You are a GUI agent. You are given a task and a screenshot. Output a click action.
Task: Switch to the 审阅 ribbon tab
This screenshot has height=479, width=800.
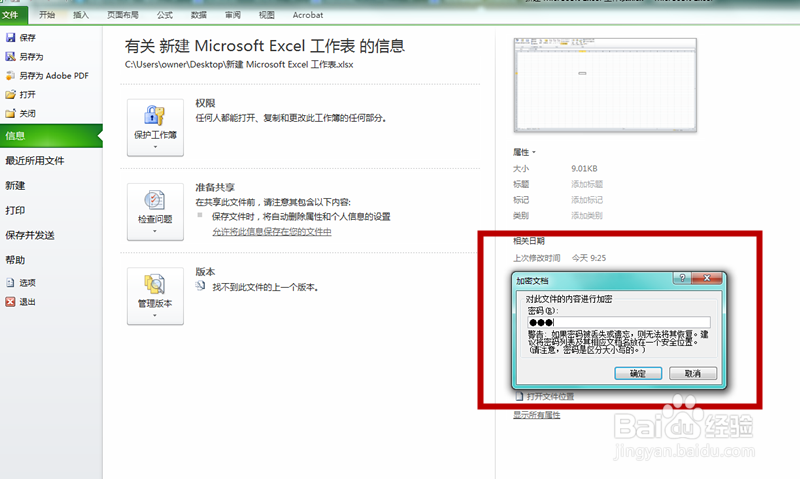click(x=233, y=15)
